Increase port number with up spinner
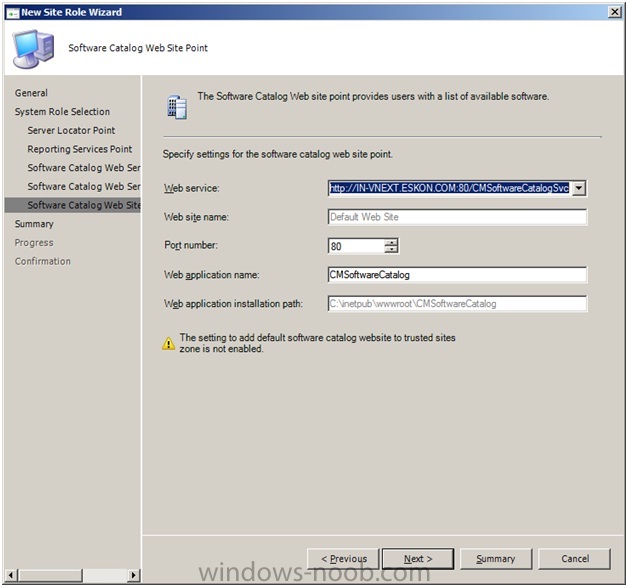 click(391, 242)
